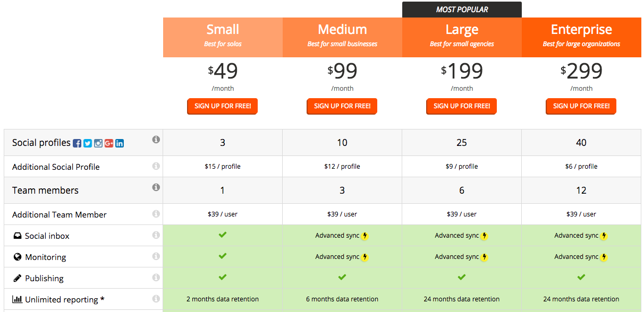
Task: Click the Instagram icon beside Social profiles
Action: pos(98,143)
